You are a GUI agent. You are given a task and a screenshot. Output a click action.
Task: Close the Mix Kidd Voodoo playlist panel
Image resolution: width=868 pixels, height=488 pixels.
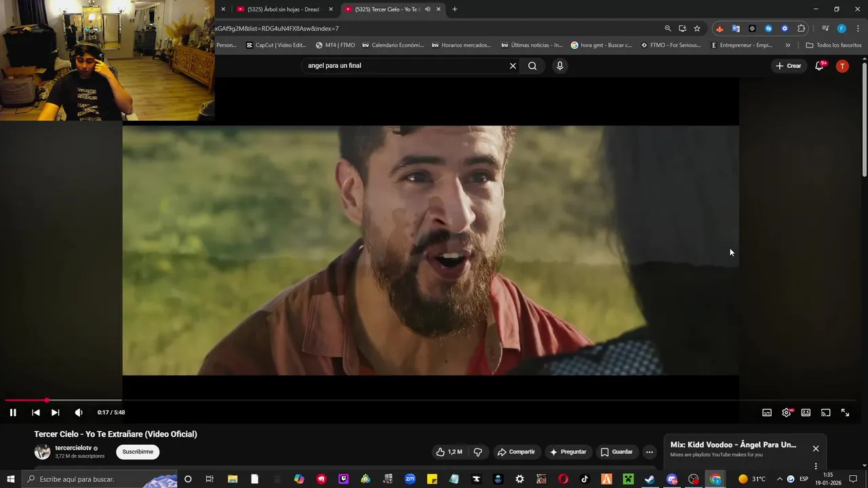[816, 449]
